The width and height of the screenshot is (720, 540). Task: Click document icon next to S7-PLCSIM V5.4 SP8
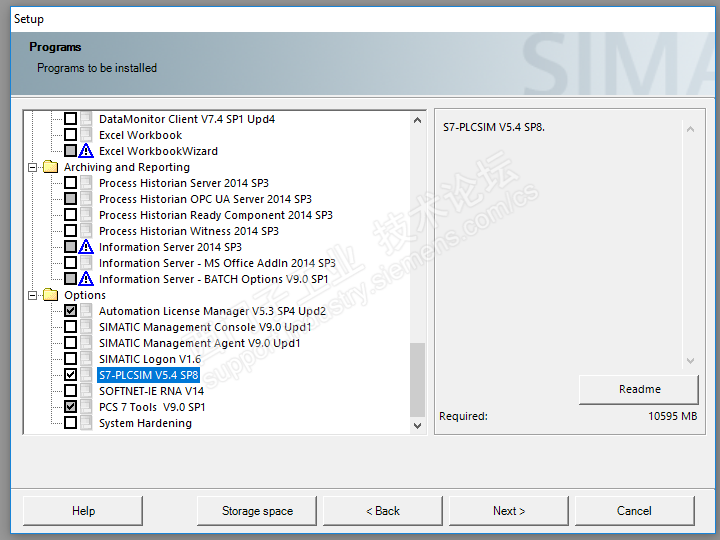click(x=86, y=375)
